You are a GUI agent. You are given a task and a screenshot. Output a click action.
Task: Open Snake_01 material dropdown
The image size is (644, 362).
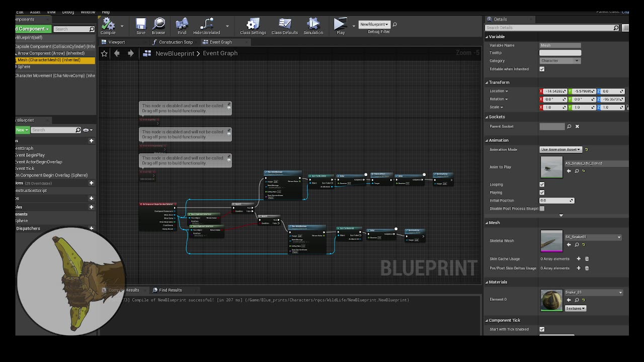(593, 292)
